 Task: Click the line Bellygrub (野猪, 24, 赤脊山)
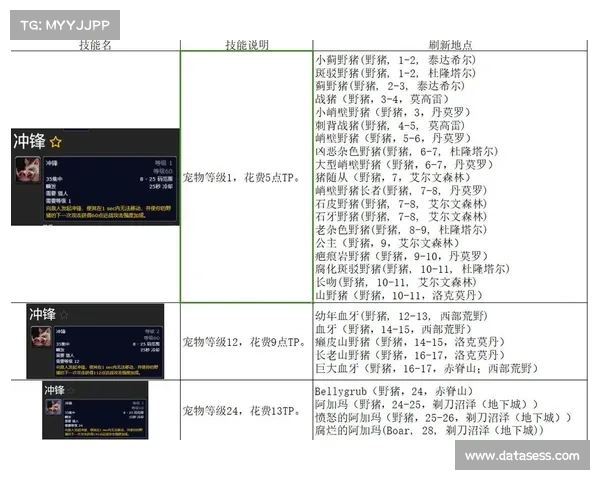(394, 391)
